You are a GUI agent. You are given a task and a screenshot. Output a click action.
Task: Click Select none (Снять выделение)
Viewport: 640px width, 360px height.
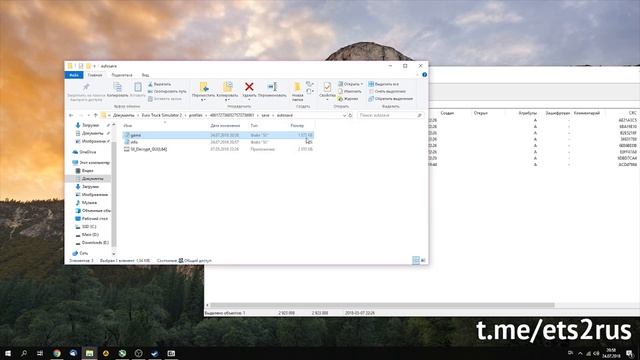pyautogui.click(x=387, y=91)
